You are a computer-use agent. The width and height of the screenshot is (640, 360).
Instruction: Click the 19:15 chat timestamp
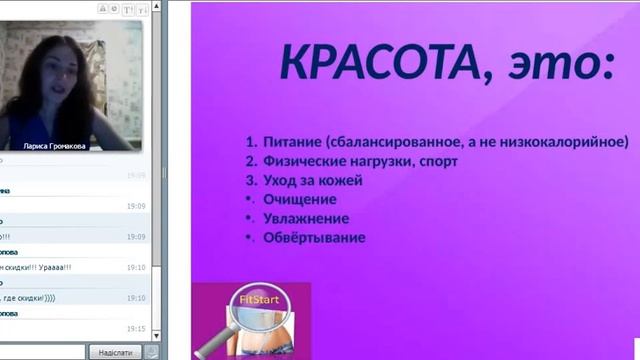pos(136,329)
